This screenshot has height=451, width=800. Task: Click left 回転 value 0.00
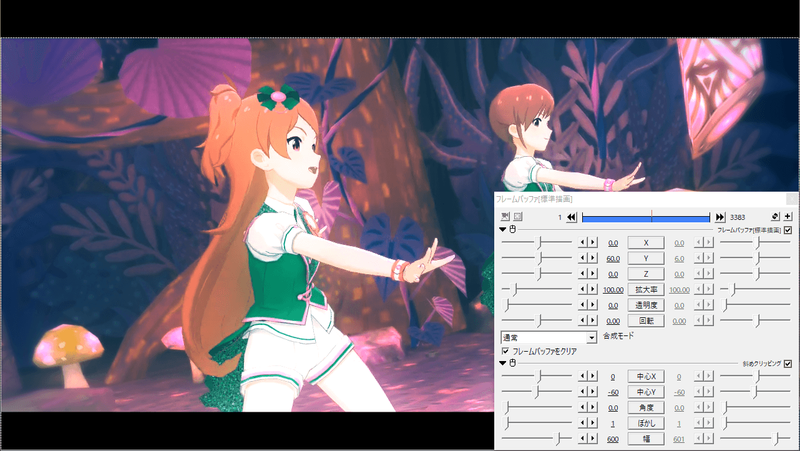click(613, 321)
